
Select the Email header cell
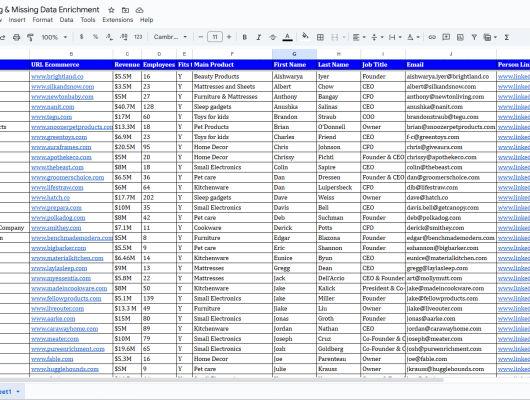tap(451, 65)
